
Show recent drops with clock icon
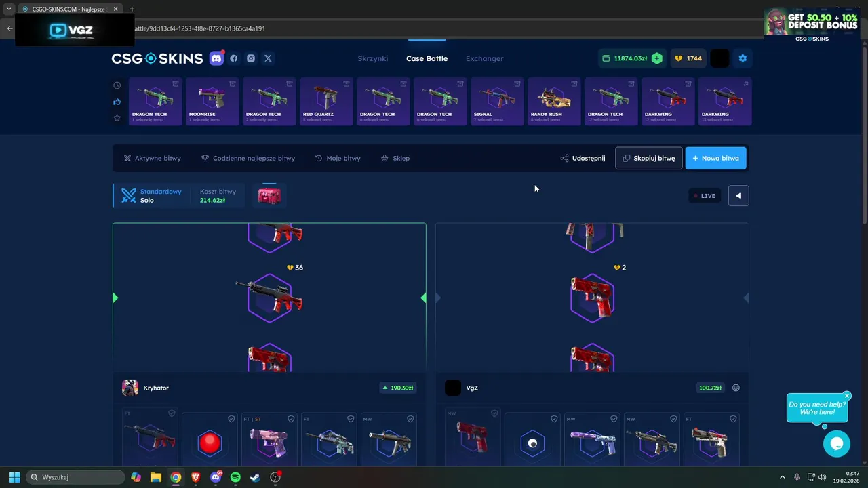pos(117,85)
